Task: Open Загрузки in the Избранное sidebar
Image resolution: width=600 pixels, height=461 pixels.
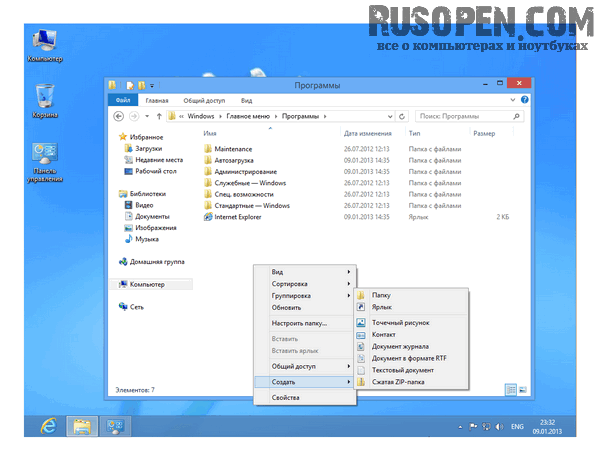Action: click(x=148, y=148)
